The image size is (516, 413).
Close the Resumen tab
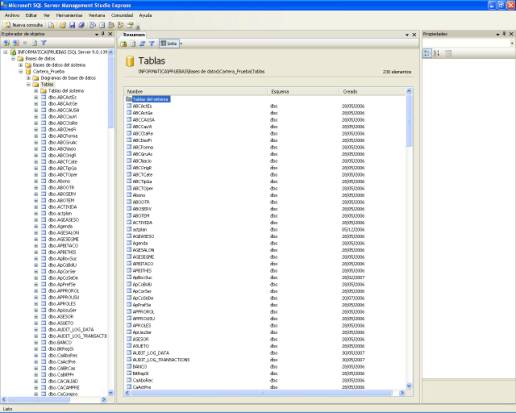pos(414,35)
